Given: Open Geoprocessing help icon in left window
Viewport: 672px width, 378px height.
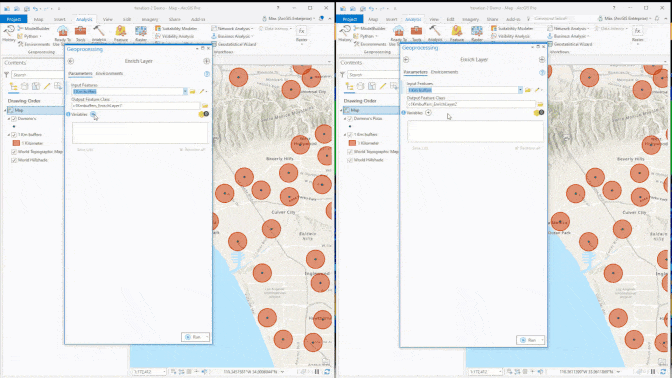Looking at the screenshot, I should pos(207,74).
